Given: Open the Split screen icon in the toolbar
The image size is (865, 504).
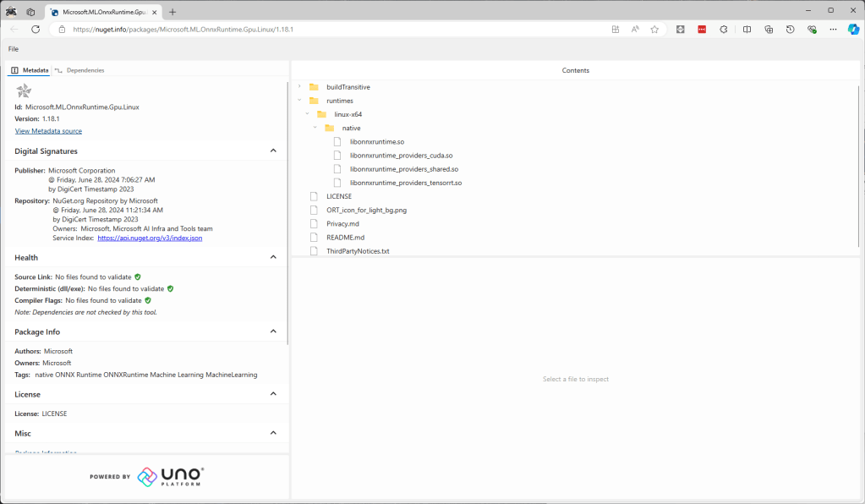Looking at the screenshot, I should (747, 29).
